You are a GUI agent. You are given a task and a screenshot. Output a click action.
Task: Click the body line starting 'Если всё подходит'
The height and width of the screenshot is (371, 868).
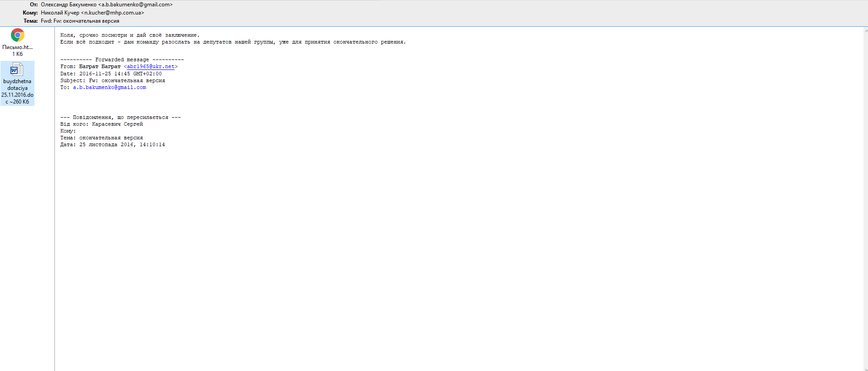point(233,42)
